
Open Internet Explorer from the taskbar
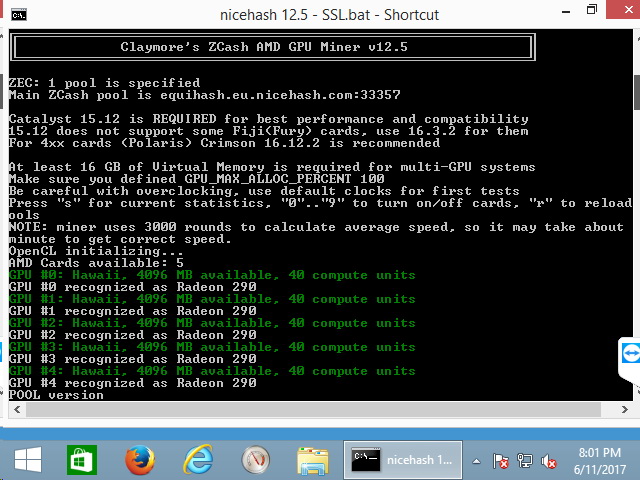coord(198,460)
